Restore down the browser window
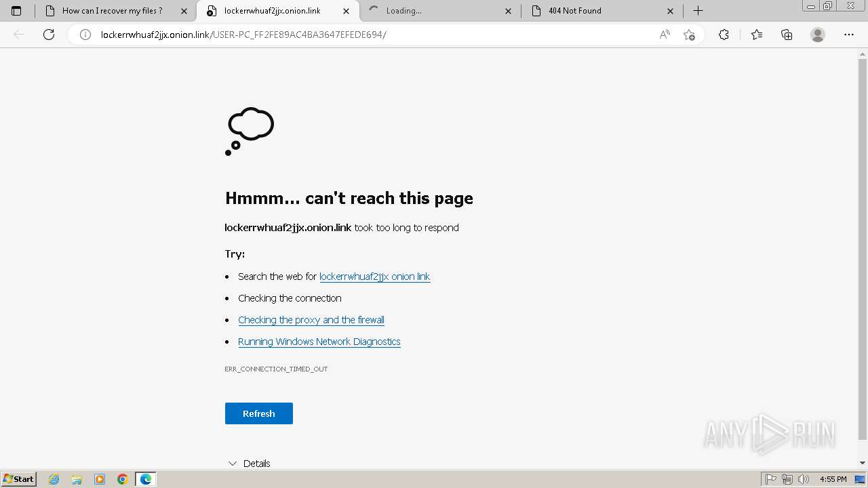868x488 pixels. (x=827, y=6)
